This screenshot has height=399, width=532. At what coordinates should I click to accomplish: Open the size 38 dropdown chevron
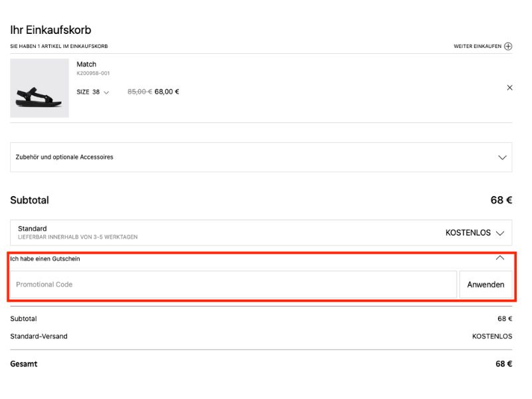(x=106, y=92)
